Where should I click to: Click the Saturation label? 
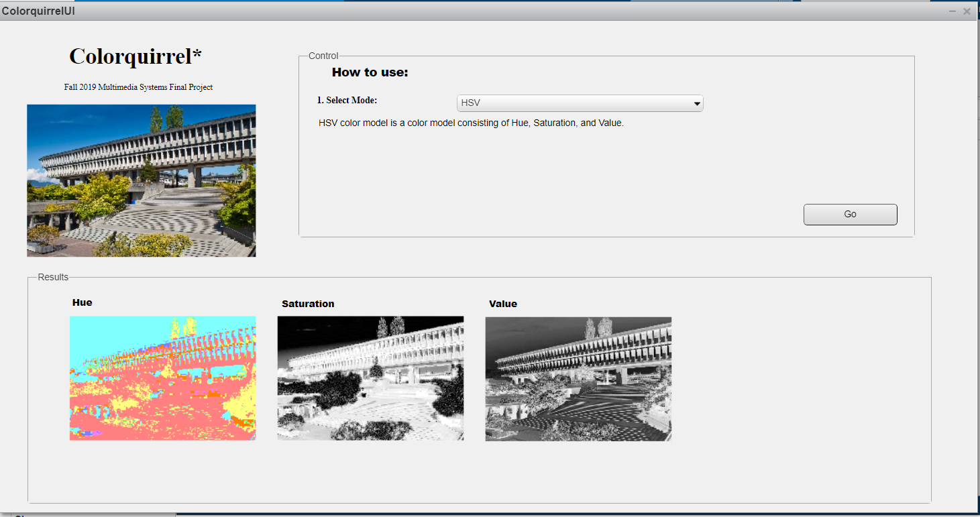point(308,304)
